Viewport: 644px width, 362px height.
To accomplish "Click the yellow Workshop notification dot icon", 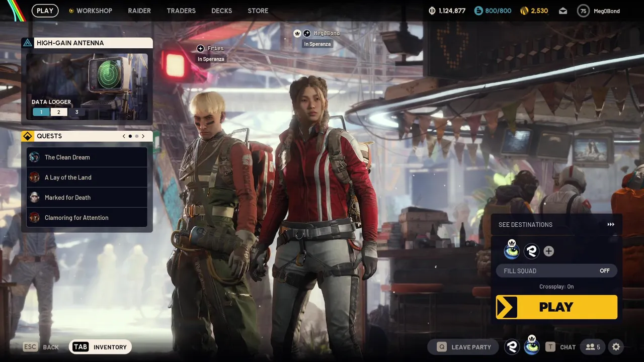I will pos(71,11).
